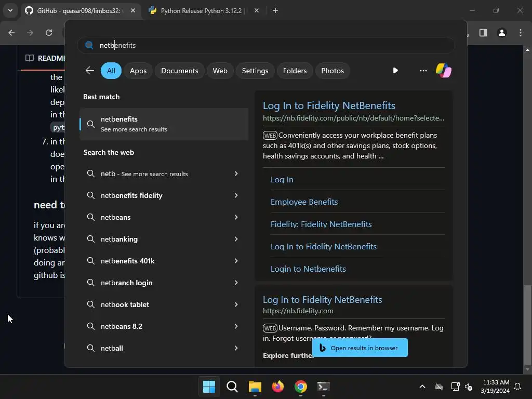Select the Documents filter
This screenshot has height=399, width=532.
pyautogui.click(x=179, y=71)
